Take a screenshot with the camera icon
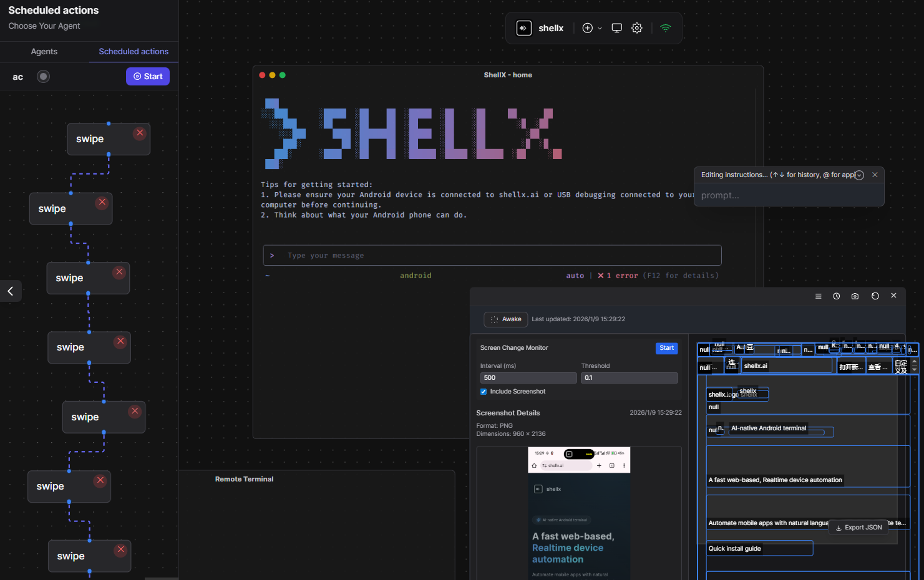The image size is (924, 580). [x=855, y=296]
